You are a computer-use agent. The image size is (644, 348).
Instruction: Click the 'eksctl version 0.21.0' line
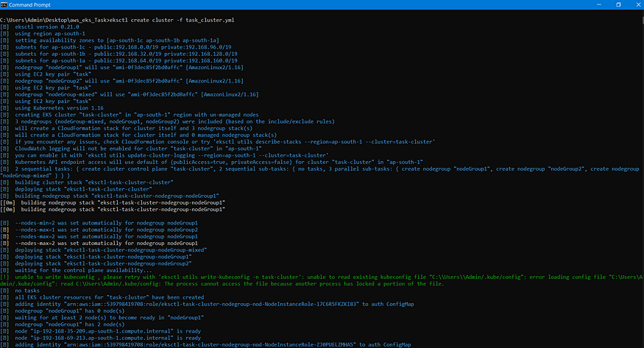coord(47,26)
